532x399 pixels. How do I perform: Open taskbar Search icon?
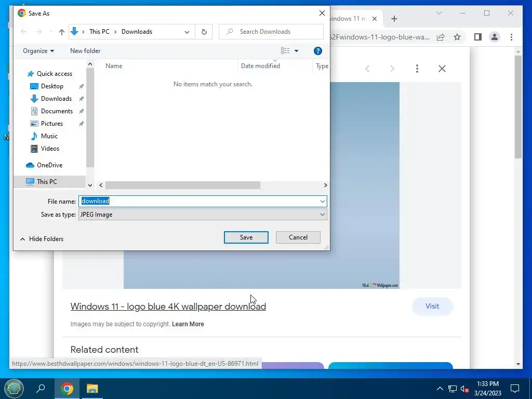41,389
